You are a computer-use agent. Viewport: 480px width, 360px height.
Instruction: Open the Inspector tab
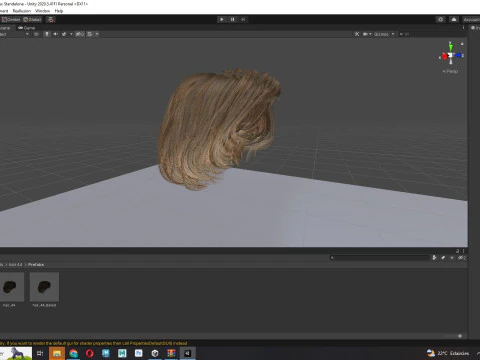tap(475, 28)
